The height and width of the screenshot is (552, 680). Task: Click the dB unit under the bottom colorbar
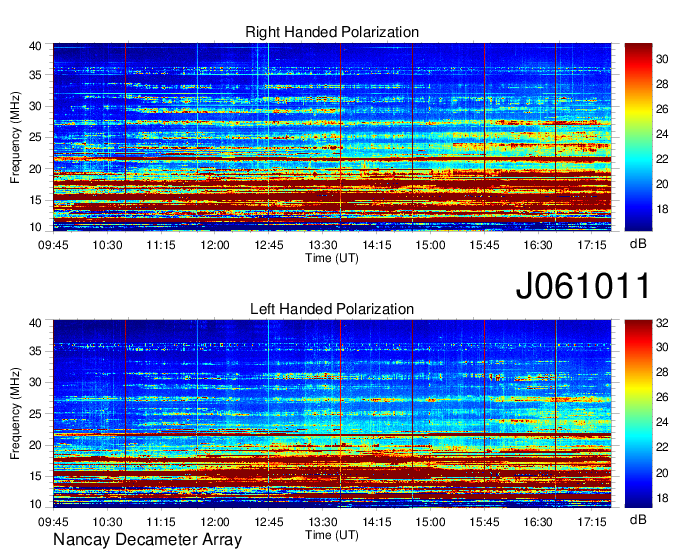click(x=638, y=519)
